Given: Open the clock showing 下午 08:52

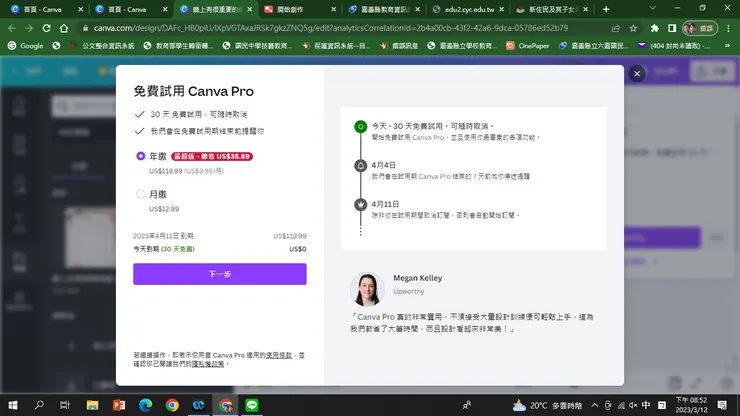Looking at the screenshot, I should point(691,405).
